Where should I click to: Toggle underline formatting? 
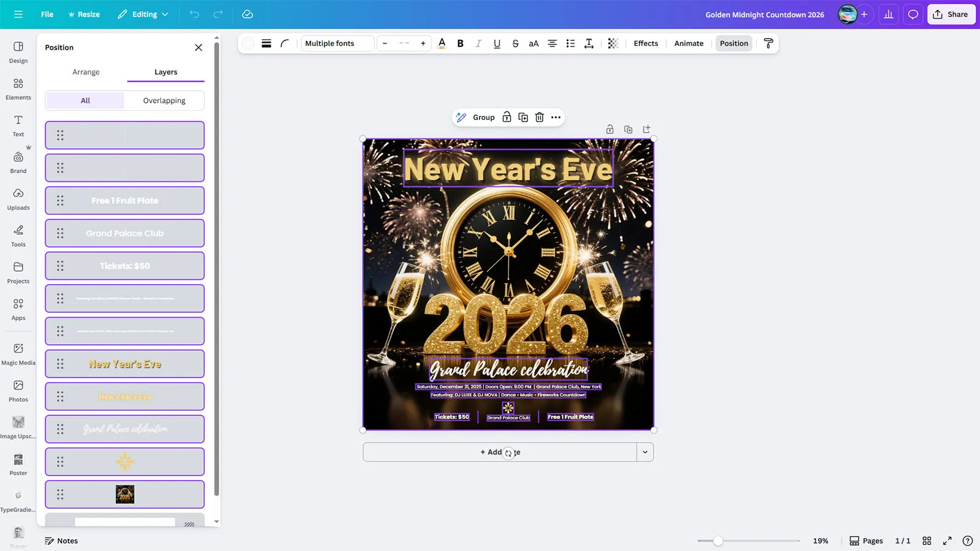tap(497, 43)
